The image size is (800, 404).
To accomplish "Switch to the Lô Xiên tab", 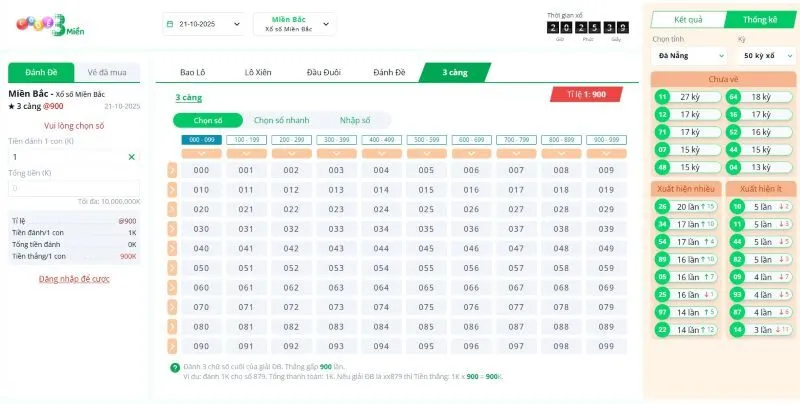I will [258, 72].
